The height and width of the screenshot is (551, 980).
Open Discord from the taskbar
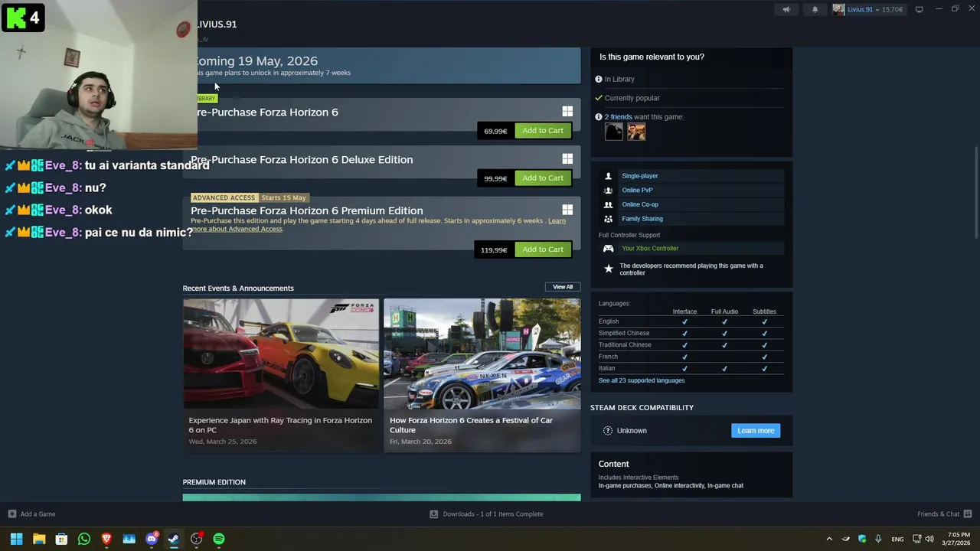[x=152, y=539]
